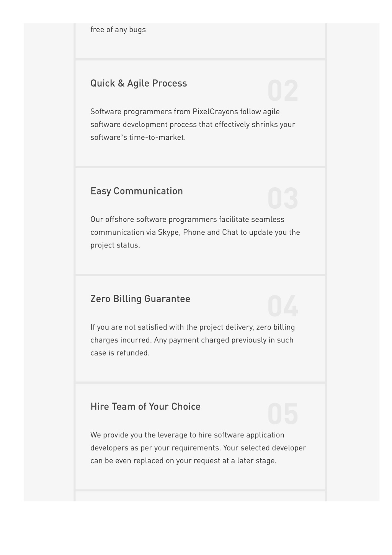
Task: Click the Hire Team of Your Choice heading
Action: tap(145, 406)
